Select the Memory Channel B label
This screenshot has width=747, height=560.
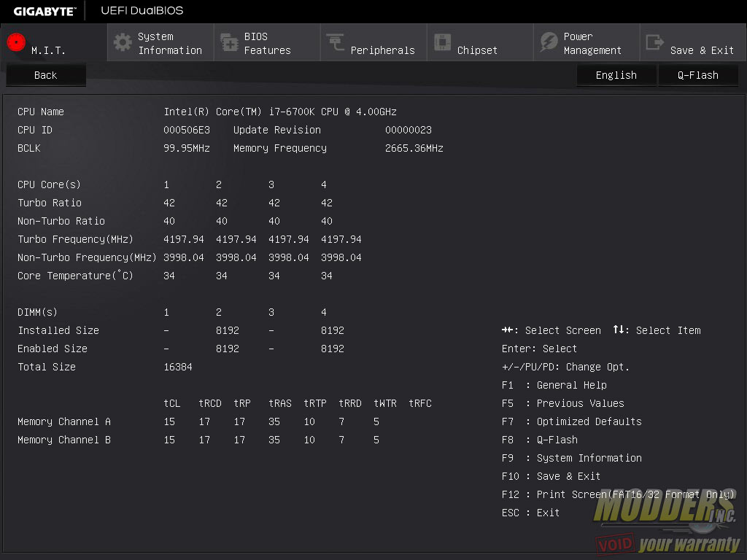pos(64,440)
